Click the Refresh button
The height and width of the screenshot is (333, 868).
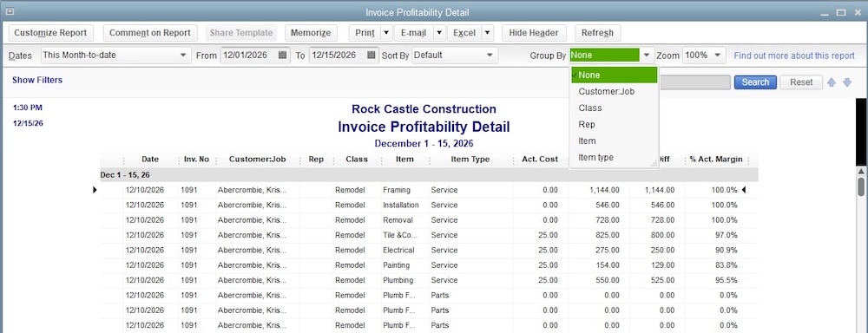coord(597,33)
